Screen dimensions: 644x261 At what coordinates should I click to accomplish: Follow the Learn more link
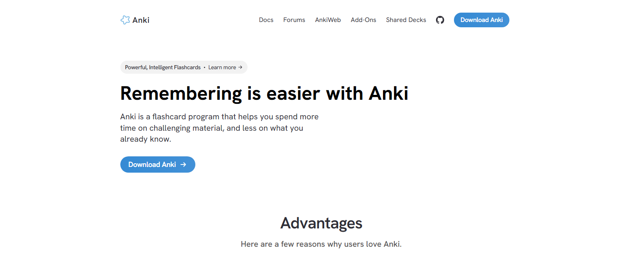222,67
